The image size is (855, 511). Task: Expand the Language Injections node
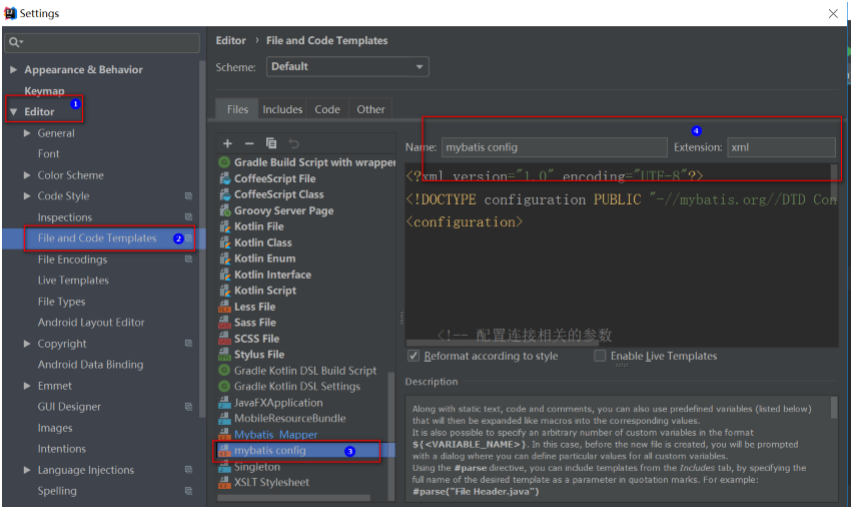coord(27,471)
